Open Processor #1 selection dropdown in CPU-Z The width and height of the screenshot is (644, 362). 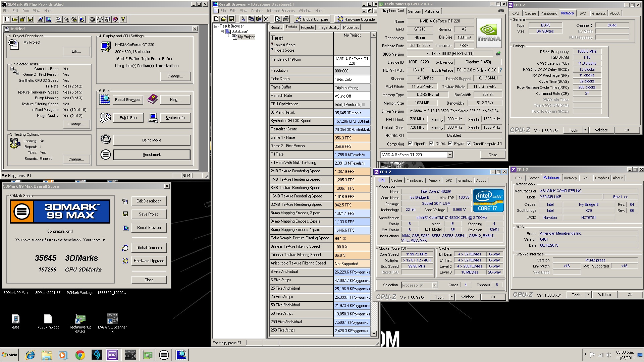click(x=434, y=285)
